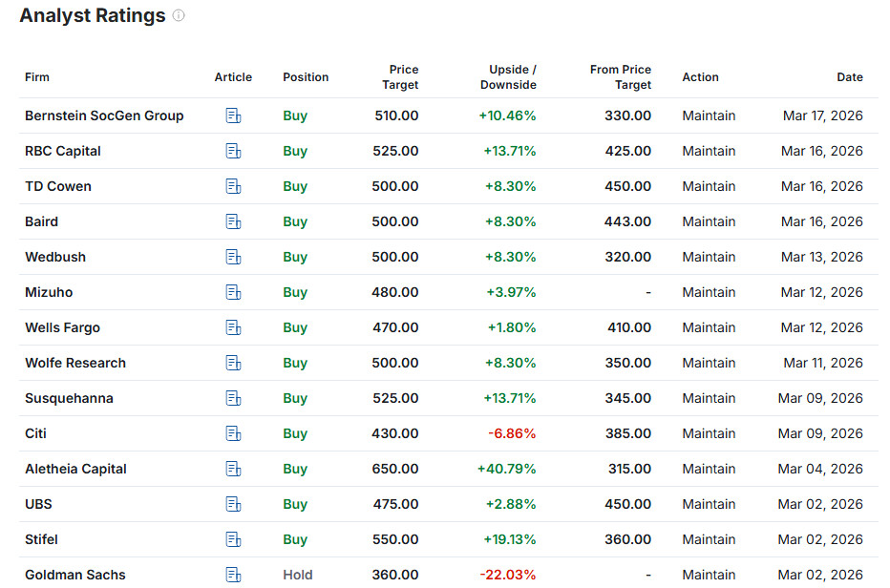Click the UBS firm name

click(38, 504)
